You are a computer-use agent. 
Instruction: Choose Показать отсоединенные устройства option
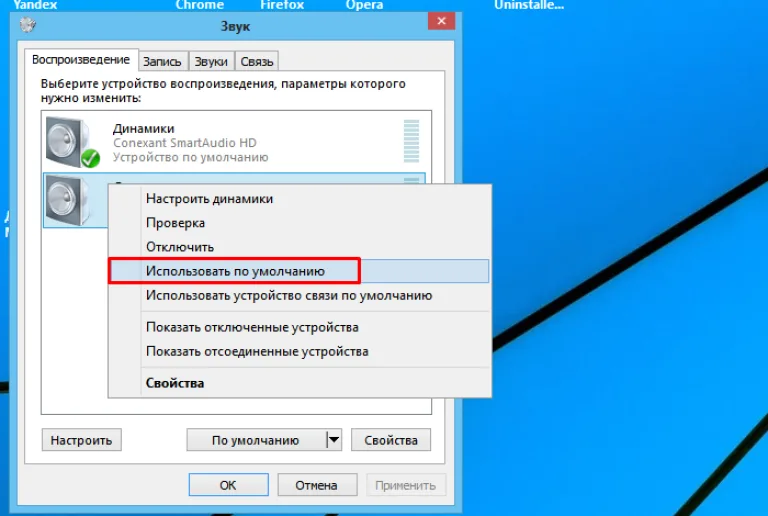[299, 352]
